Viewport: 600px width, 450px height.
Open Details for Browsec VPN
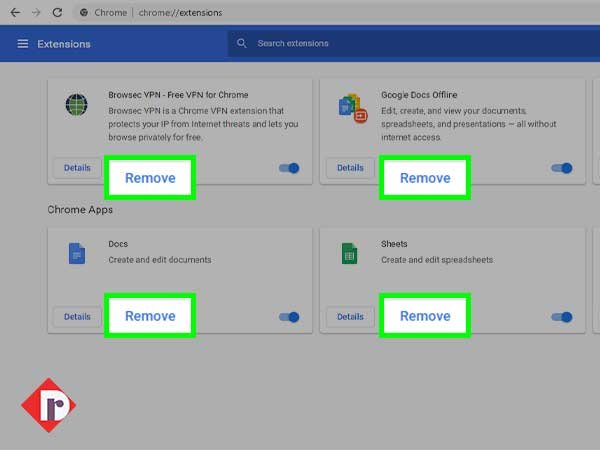coord(77,168)
